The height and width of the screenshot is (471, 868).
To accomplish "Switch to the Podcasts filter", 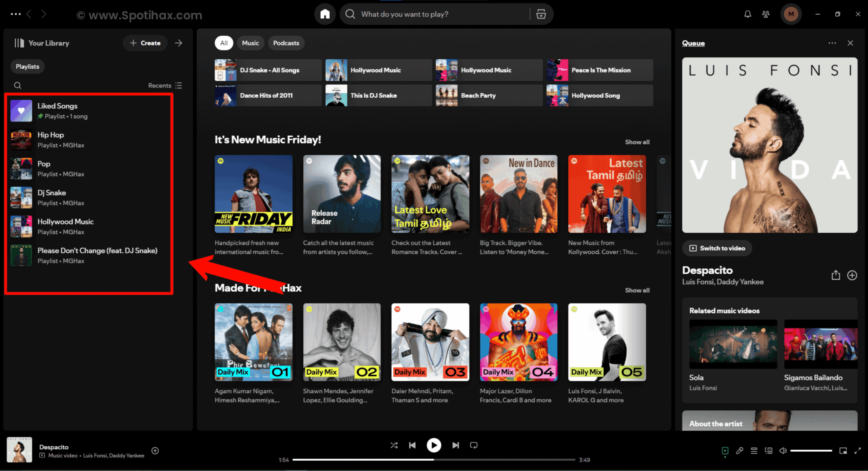I will click(x=286, y=43).
